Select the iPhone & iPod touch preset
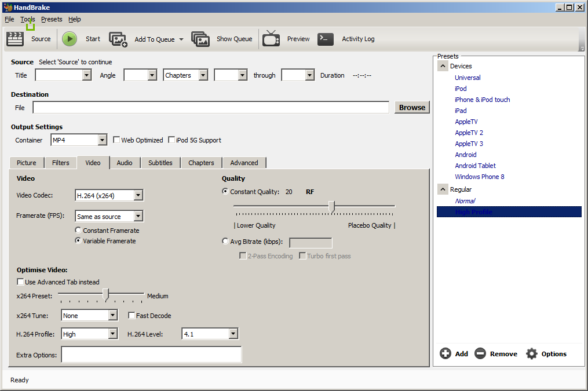Image resolution: width=588 pixels, height=391 pixels. point(482,100)
